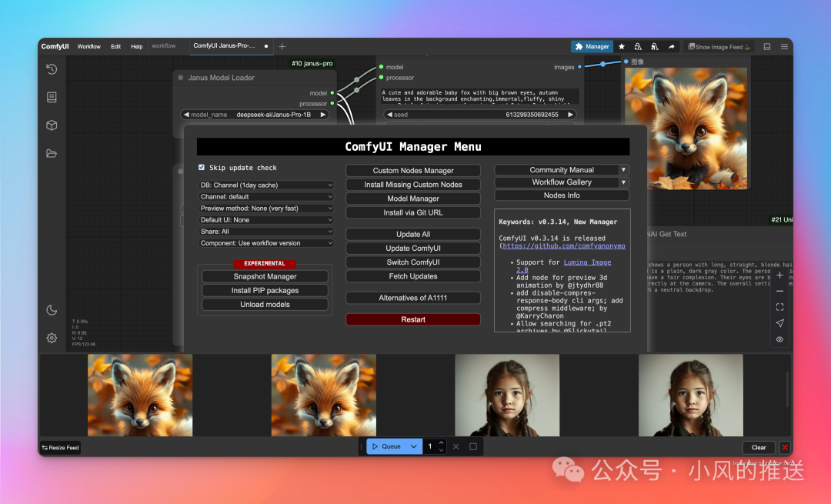Click the red Restart button
Viewport: 831px width, 504px height.
point(413,319)
